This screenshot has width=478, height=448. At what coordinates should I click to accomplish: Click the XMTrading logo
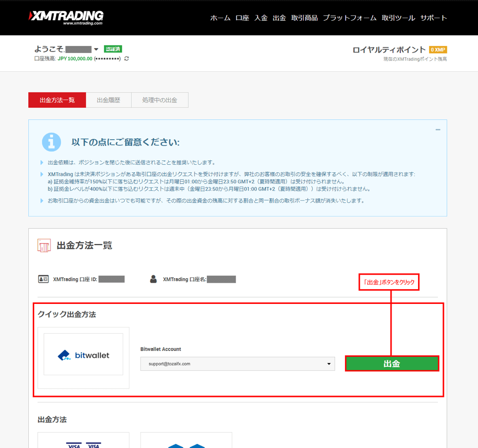[66, 17]
